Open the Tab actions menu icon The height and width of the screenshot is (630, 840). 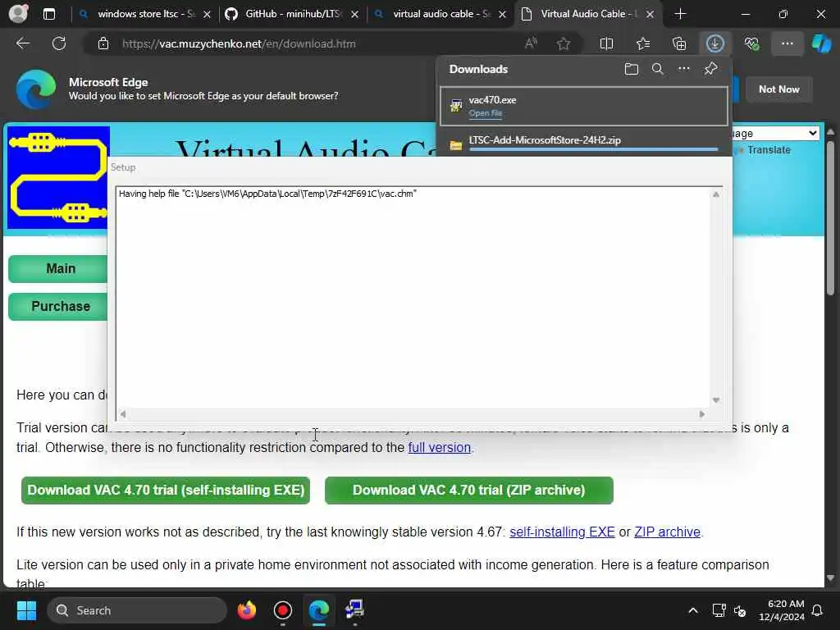48,14
